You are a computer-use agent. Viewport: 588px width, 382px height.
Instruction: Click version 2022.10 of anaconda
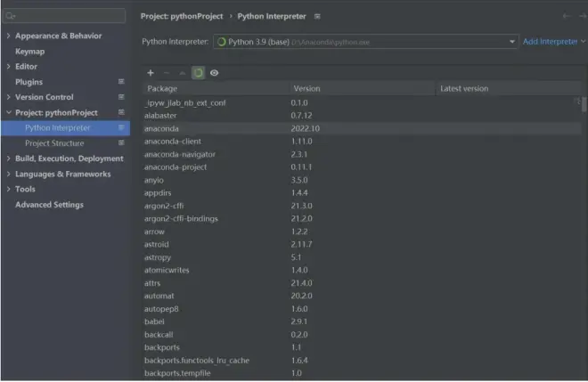(x=306, y=128)
